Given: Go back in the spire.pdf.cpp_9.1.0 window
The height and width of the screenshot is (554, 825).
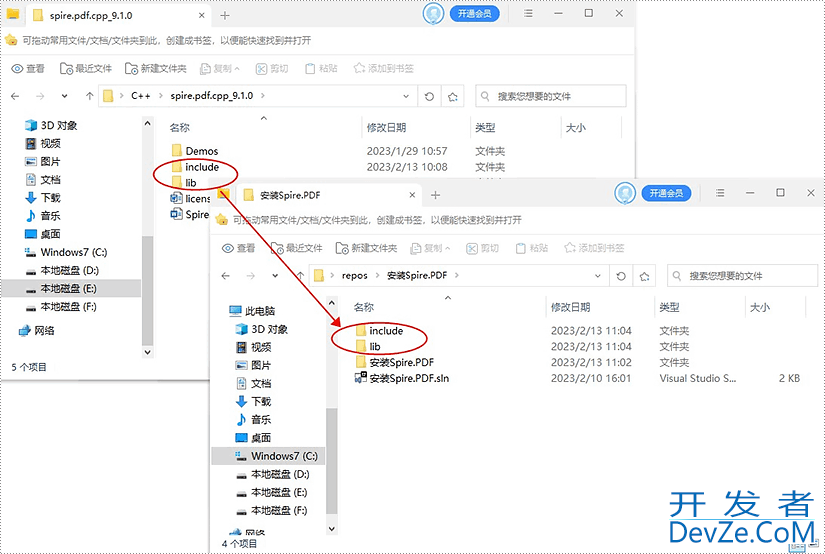Looking at the screenshot, I should 15,96.
